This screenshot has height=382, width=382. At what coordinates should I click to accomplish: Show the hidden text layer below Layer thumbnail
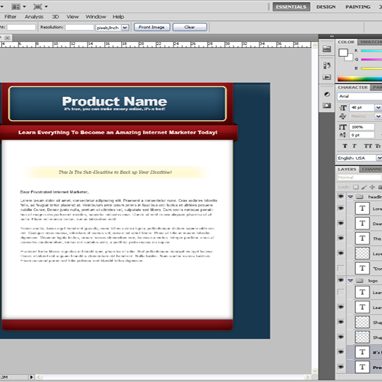[x=341, y=268]
